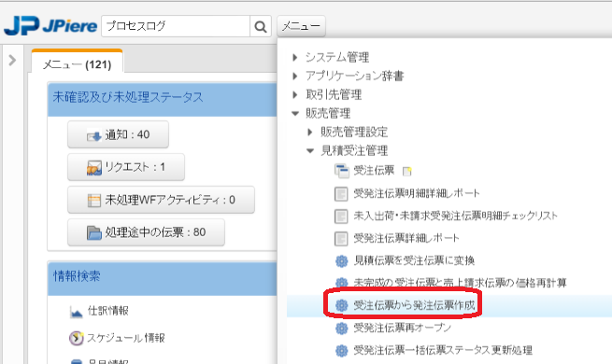Image resolution: width=612 pixels, height=364 pixels.
Task: Click the 未処理WFアクティビティ table icon
Action: click(x=94, y=201)
